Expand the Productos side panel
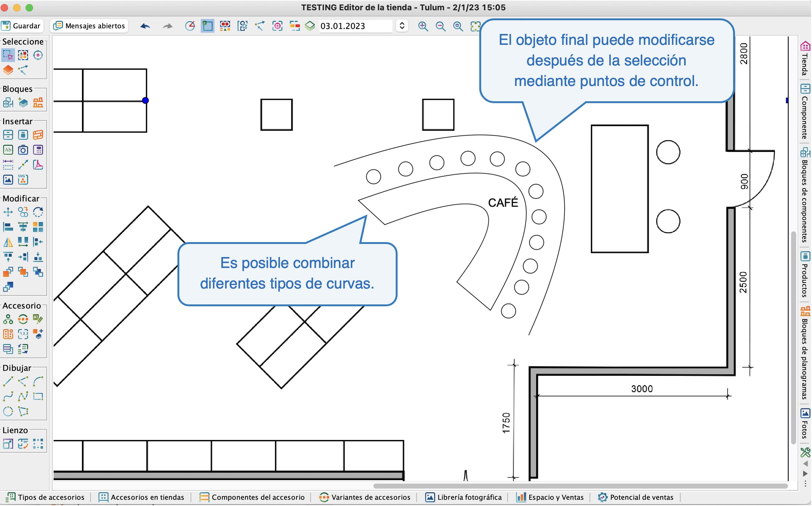 coord(805,274)
